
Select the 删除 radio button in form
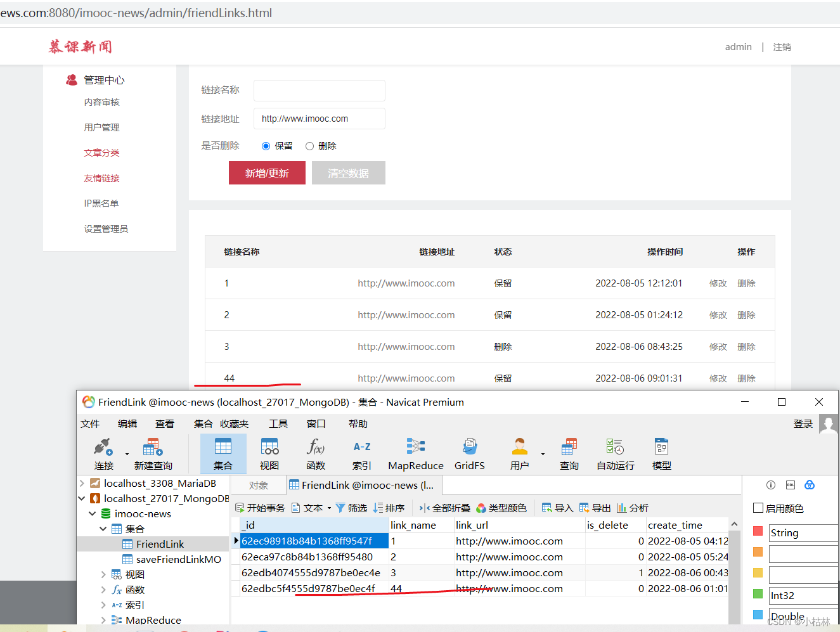pos(310,146)
